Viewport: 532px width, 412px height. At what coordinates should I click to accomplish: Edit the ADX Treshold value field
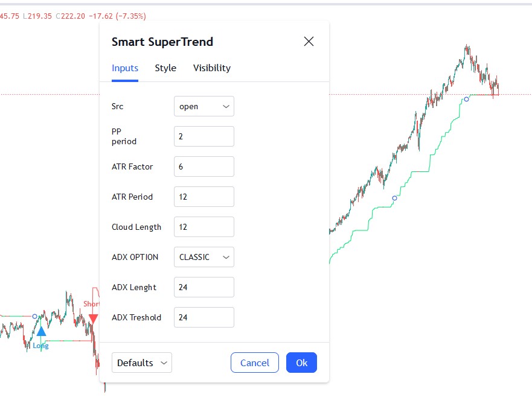204,317
